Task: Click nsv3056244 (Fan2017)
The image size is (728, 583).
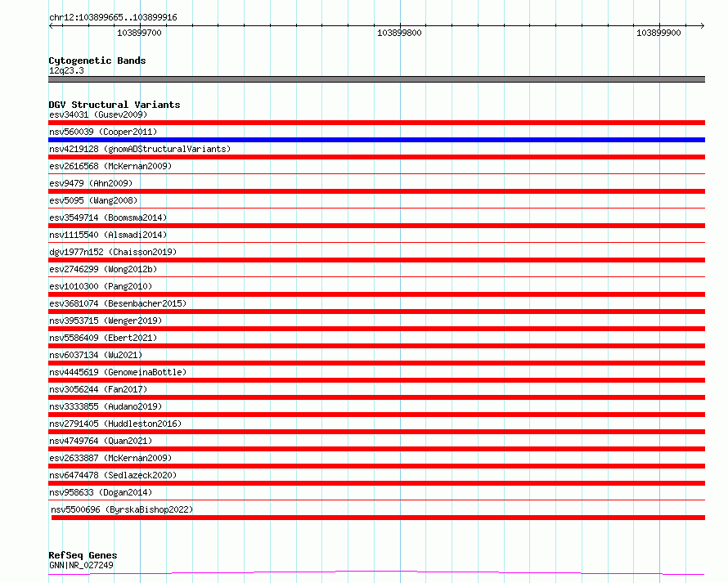Action: coord(98,389)
